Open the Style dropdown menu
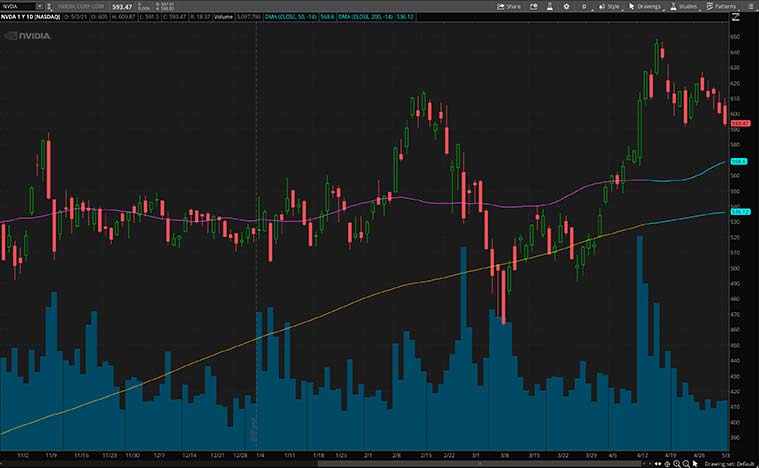Image resolution: width=759 pixels, height=468 pixels. coord(609,6)
